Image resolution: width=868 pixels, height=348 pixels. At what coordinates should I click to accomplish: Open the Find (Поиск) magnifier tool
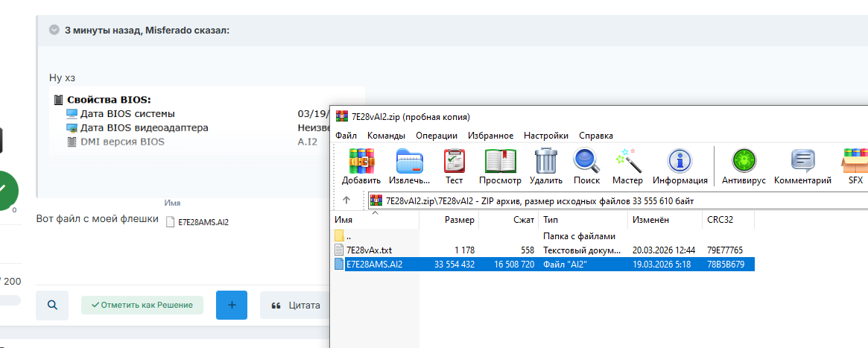586,161
